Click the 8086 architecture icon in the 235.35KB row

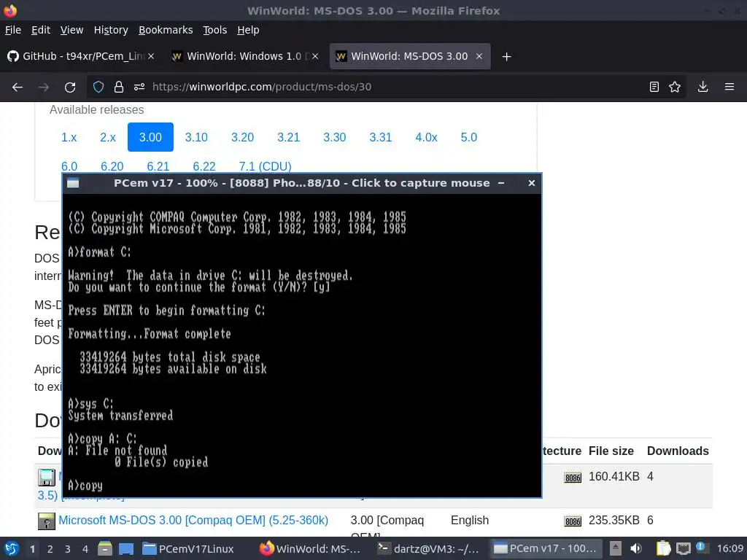[x=573, y=521]
